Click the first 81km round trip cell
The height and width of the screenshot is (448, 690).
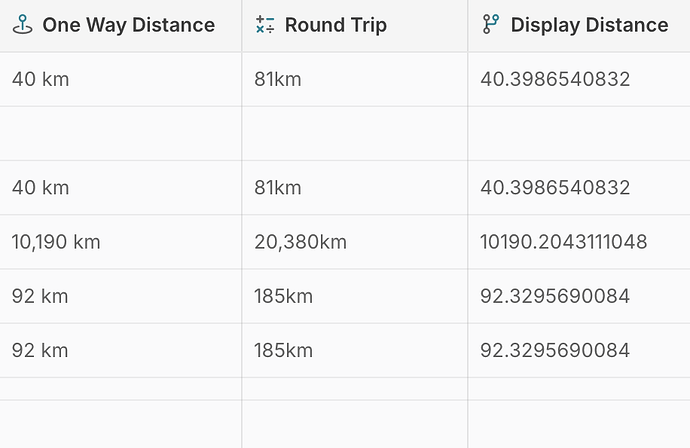[355, 80]
